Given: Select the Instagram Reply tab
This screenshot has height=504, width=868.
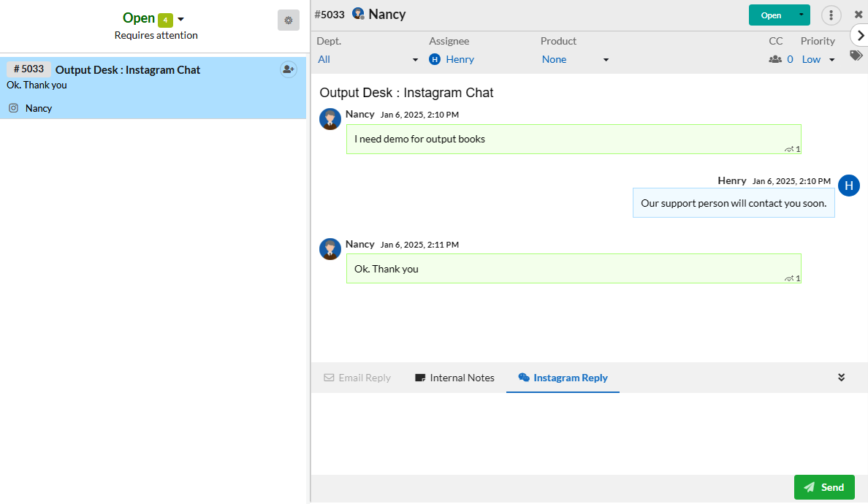Looking at the screenshot, I should tap(563, 378).
